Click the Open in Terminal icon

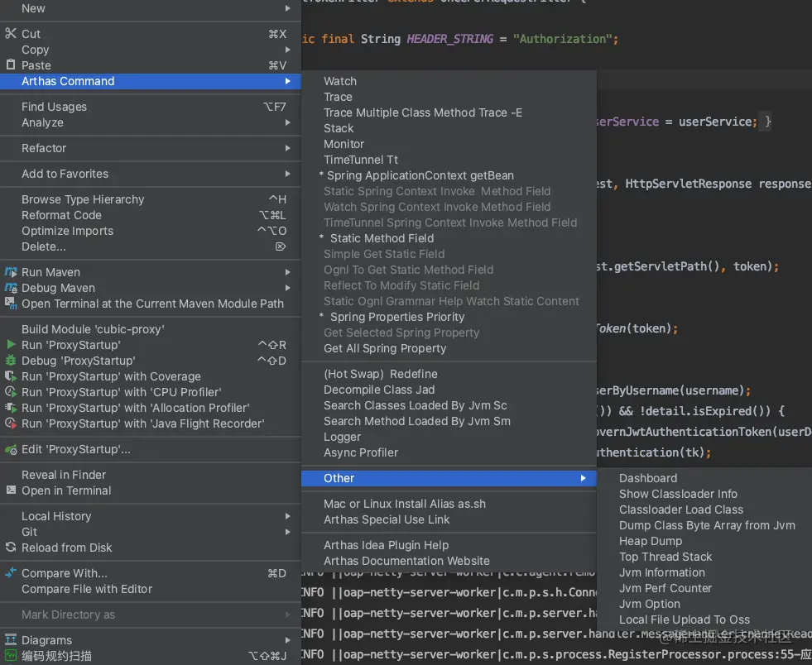11,490
